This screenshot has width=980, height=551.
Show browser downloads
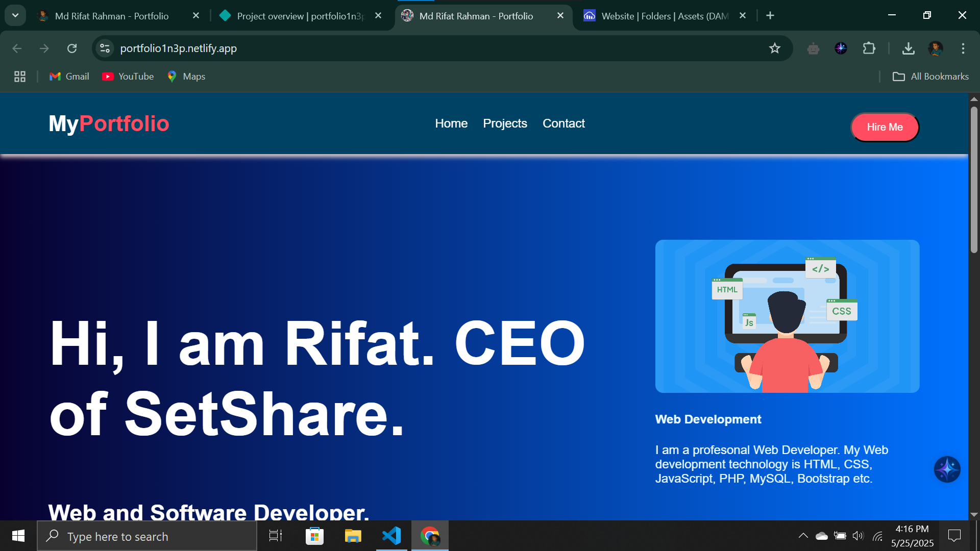pyautogui.click(x=908, y=48)
